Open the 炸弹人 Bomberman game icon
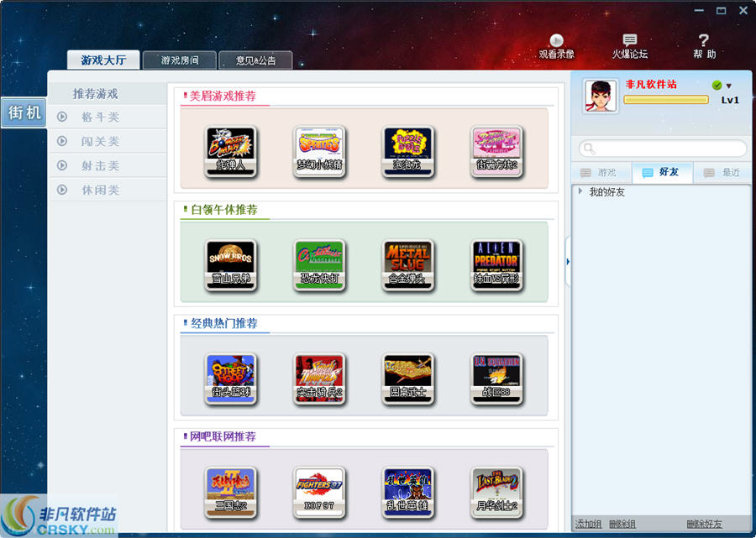 [x=230, y=151]
